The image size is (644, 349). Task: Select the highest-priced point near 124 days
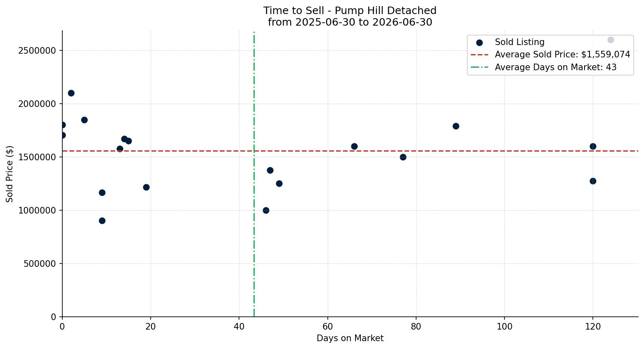click(611, 40)
